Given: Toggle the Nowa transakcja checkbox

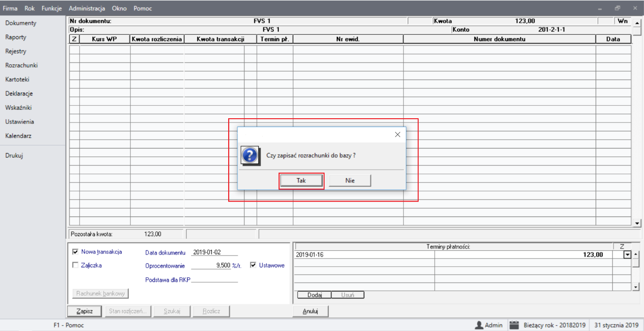Looking at the screenshot, I should (x=75, y=252).
